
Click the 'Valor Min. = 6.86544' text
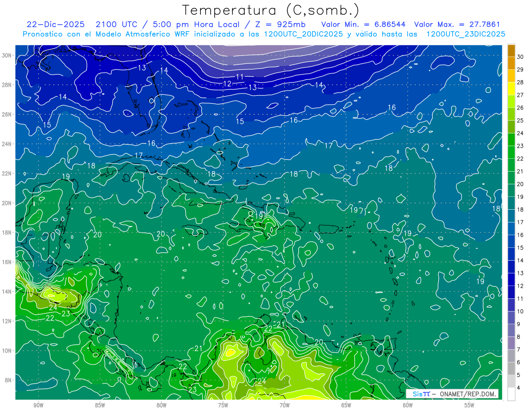point(364,24)
